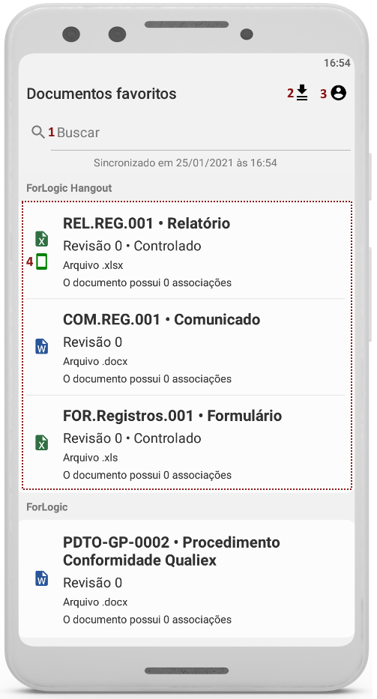The width and height of the screenshot is (377, 699).
Task: Open REL.REG.001 Relatório document
Action: [186, 251]
